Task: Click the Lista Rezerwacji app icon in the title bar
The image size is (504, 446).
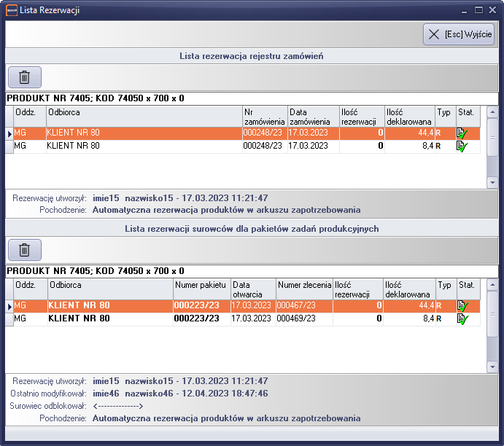Action: coord(11,11)
